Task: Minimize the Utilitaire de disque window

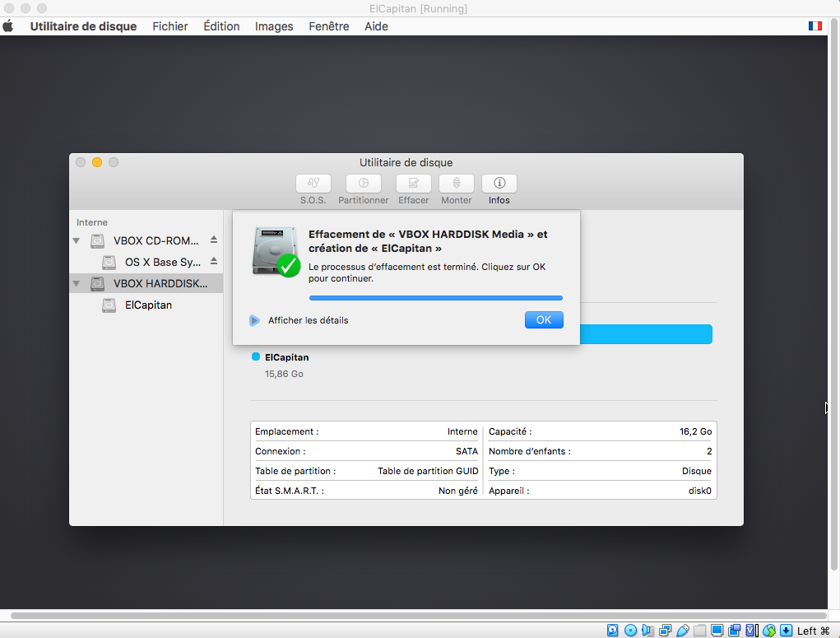Action: pos(97,162)
